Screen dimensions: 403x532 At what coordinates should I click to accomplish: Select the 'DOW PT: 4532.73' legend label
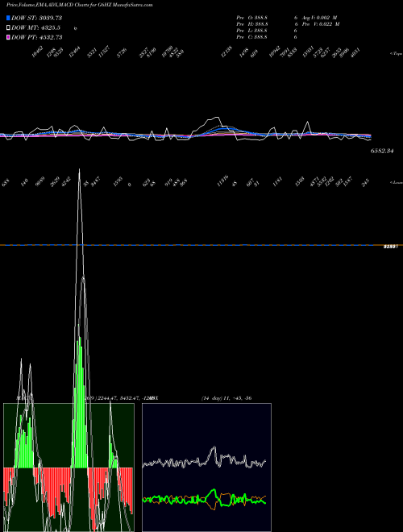36,37
